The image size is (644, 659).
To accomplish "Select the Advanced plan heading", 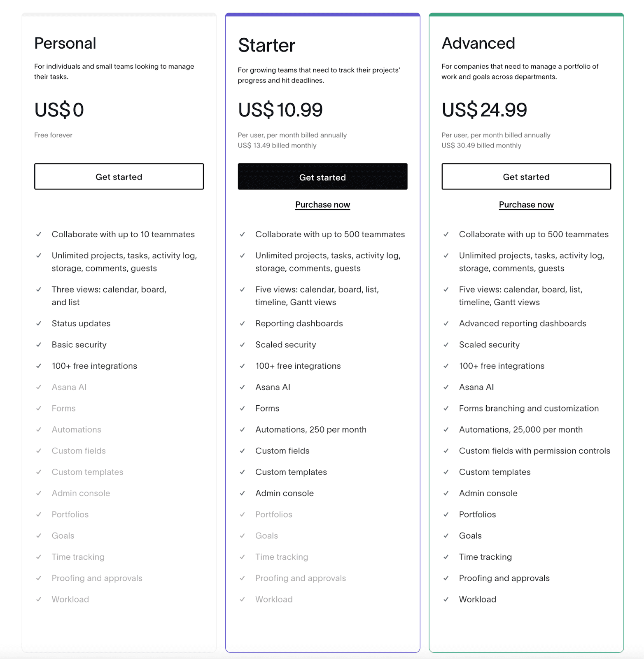I will point(478,42).
